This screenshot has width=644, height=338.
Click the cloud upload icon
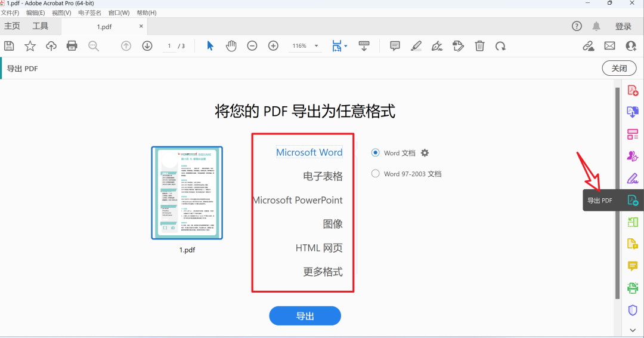pyautogui.click(x=51, y=46)
